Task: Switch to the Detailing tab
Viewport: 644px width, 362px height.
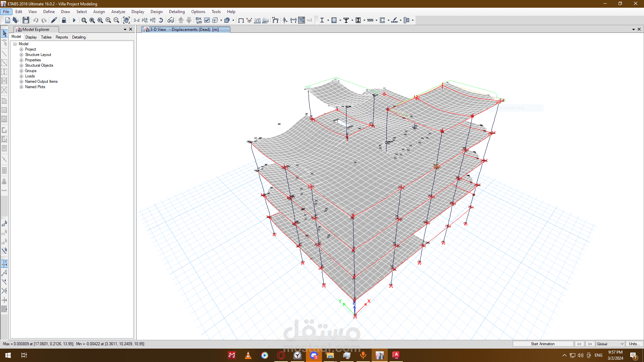Action: [79, 37]
